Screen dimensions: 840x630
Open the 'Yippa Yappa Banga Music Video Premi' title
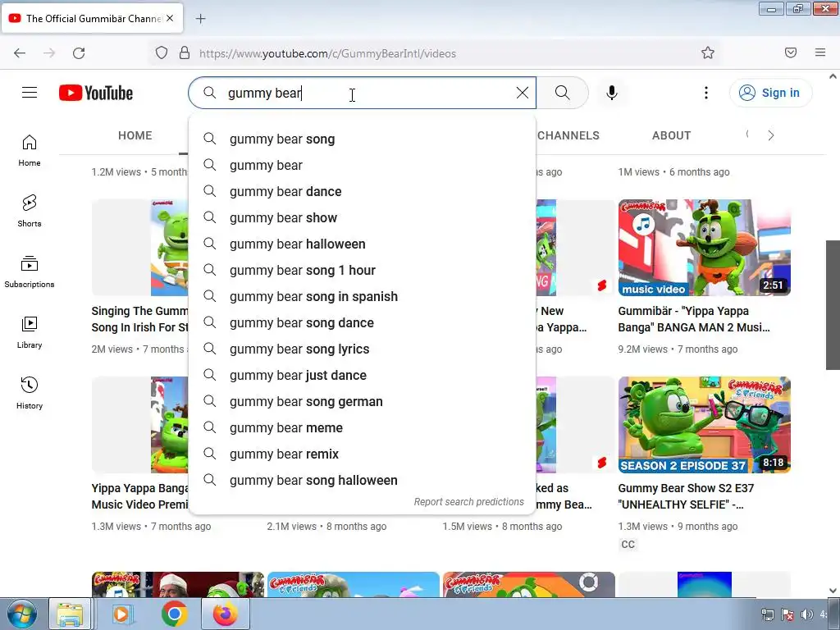pos(139,496)
